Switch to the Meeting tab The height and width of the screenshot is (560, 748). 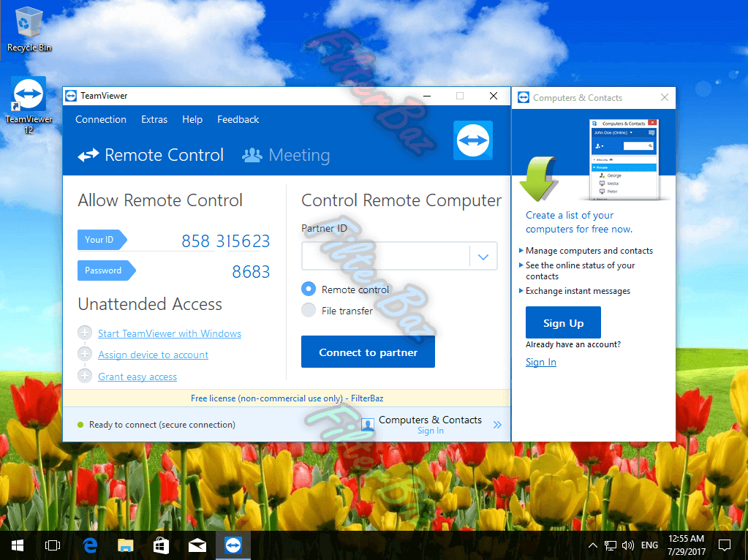click(x=287, y=155)
